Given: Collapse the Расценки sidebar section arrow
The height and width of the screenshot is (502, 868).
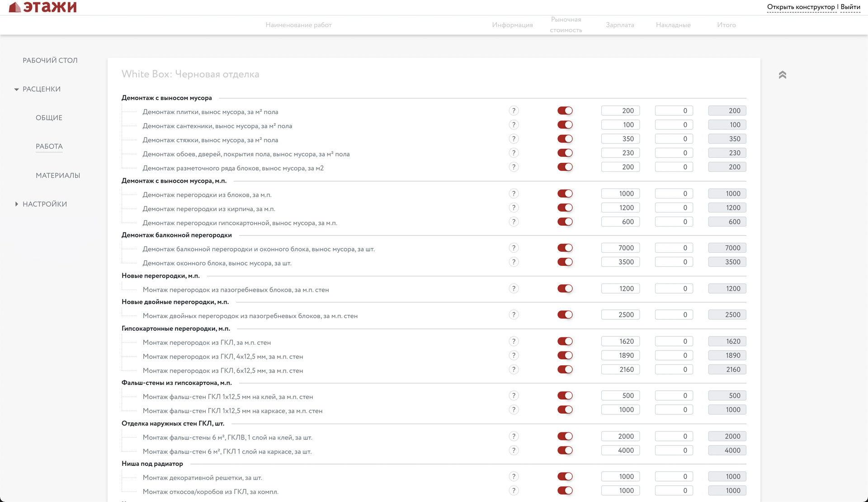Looking at the screenshot, I should click(x=16, y=90).
